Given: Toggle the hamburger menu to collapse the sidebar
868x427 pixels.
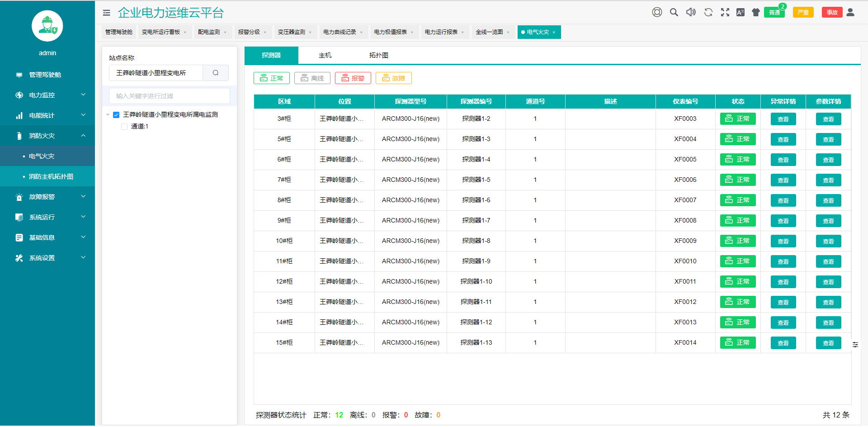Looking at the screenshot, I should pyautogui.click(x=107, y=13).
